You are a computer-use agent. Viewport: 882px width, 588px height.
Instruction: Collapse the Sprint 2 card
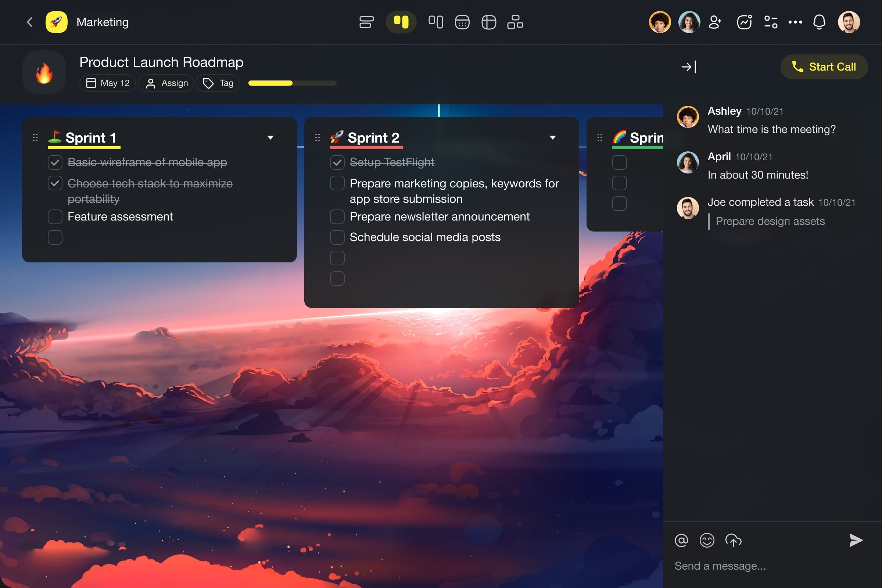click(x=553, y=137)
